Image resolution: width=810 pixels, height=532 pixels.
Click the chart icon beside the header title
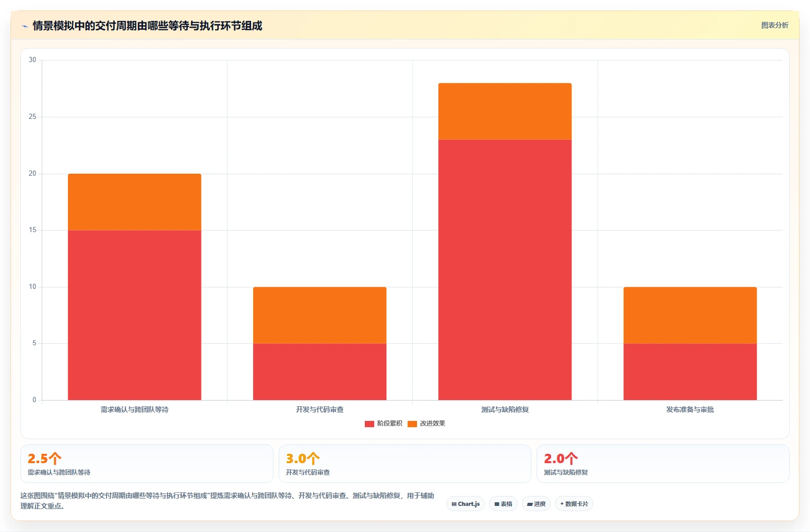(25, 26)
